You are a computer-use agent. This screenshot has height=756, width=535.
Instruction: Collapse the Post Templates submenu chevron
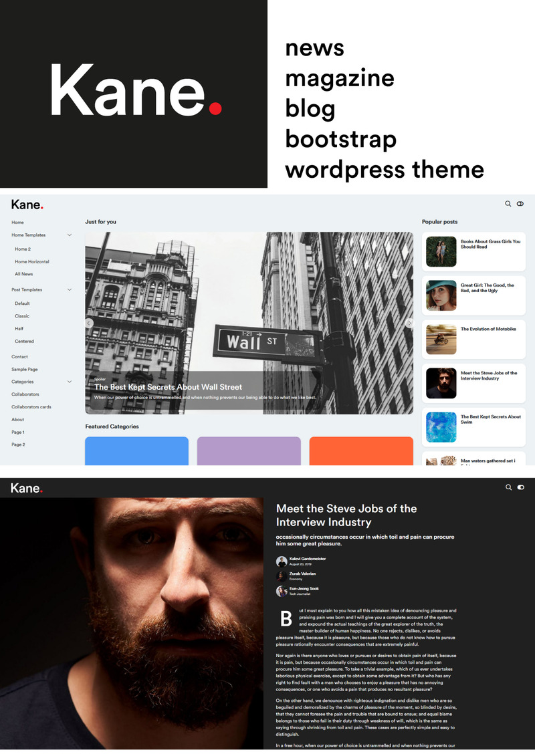coord(70,290)
